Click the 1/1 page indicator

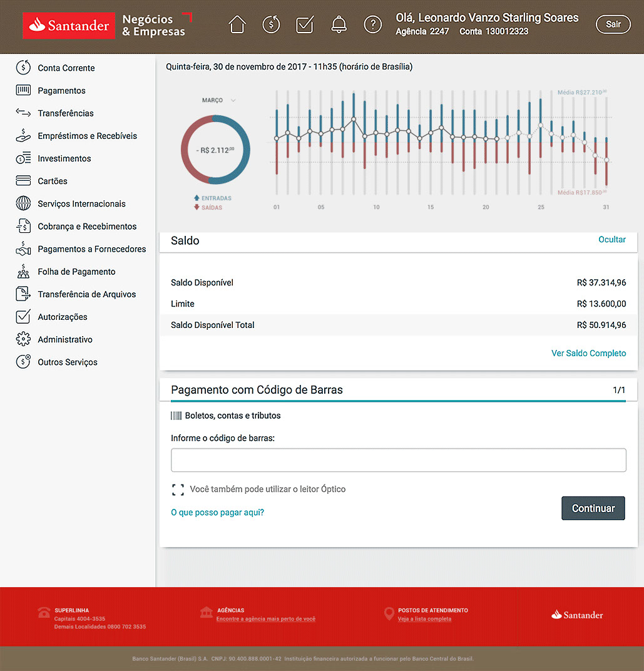[x=619, y=391]
